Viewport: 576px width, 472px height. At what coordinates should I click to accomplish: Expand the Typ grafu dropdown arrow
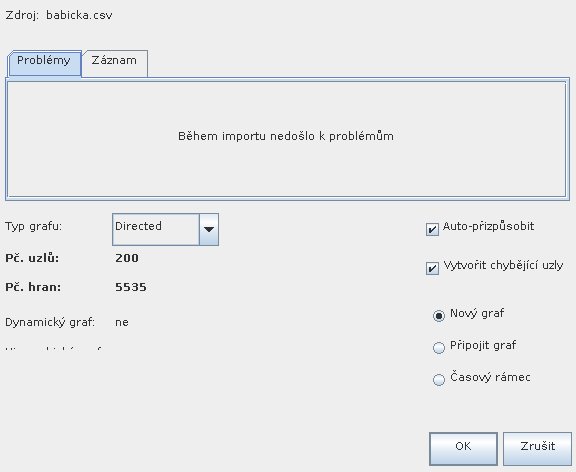click(209, 230)
